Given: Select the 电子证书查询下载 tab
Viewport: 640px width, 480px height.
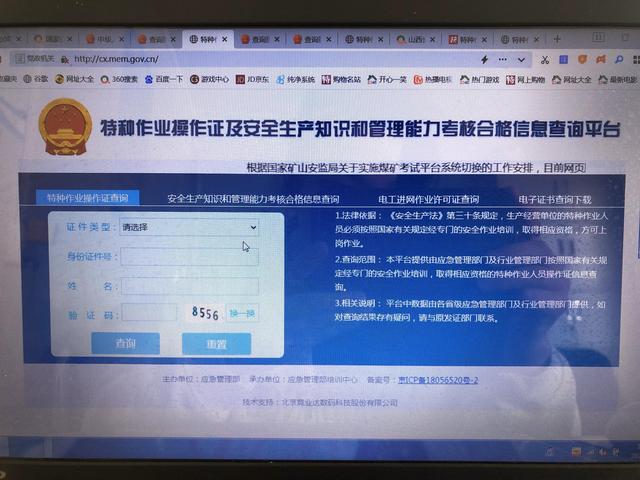Looking at the screenshot, I should click(x=555, y=200).
